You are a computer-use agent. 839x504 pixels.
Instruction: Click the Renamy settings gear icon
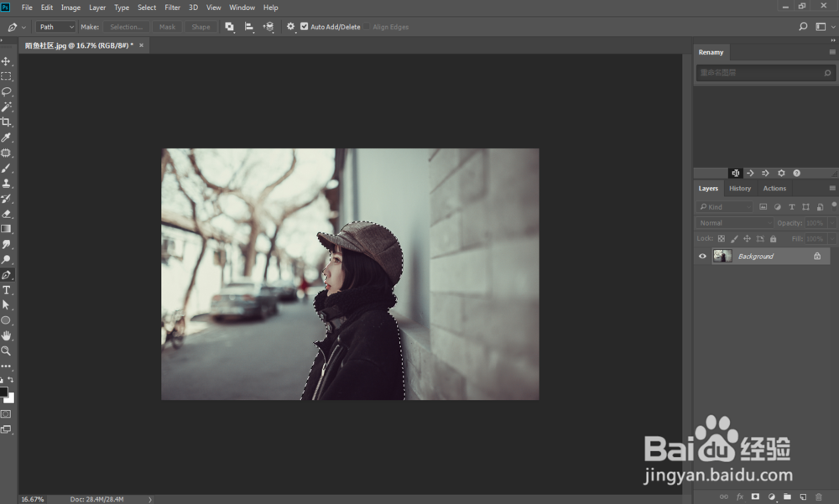(x=781, y=174)
